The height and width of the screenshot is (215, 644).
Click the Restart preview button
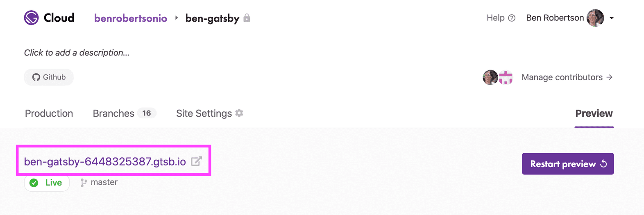tap(568, 164)
